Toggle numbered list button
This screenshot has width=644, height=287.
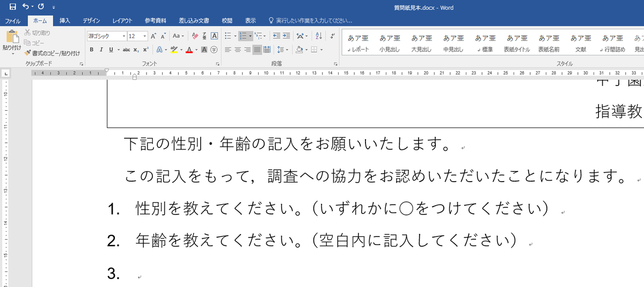pos(243,36)
